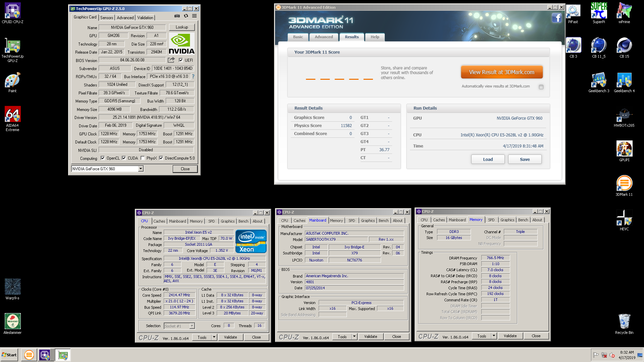Open CB 11_5 Cinebench shortcut
This screenshot has height=362, width=644.
599,48
